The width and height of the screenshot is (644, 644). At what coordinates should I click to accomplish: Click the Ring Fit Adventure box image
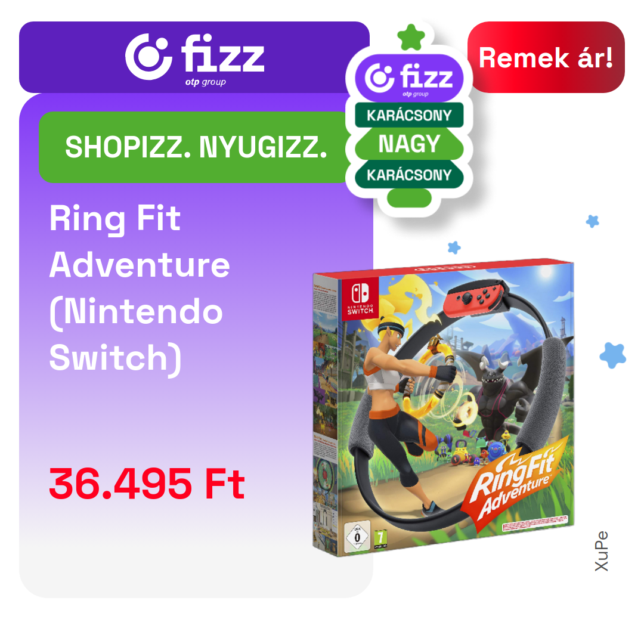click(443, 407)
